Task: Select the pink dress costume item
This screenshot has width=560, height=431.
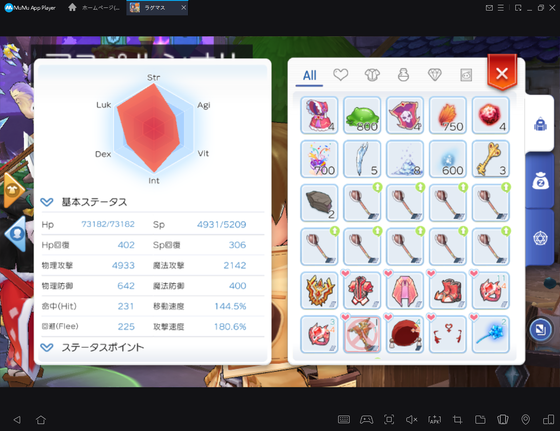Action: 319,115
